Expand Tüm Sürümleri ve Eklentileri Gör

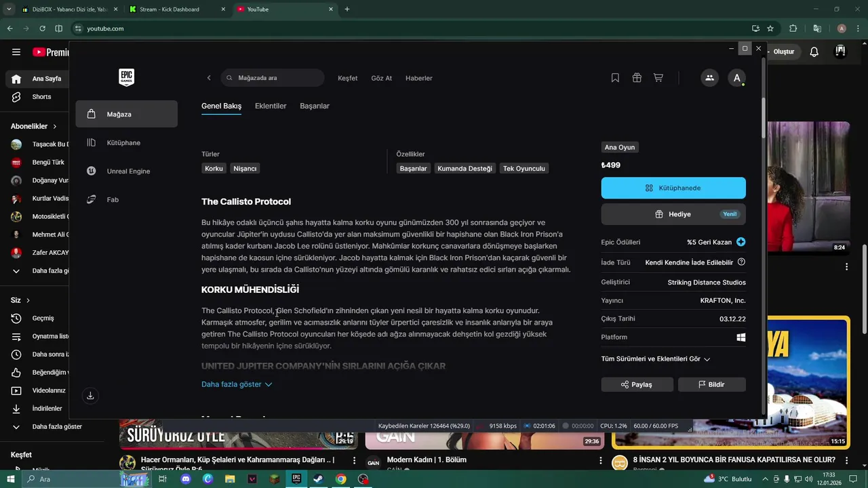656,359
